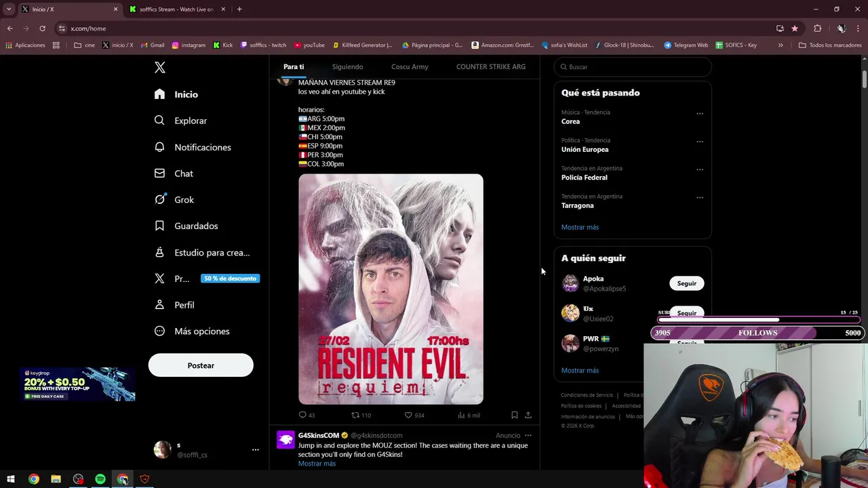Click the X logo above Inicio
868x488 pixels.
tap(160, 67)
